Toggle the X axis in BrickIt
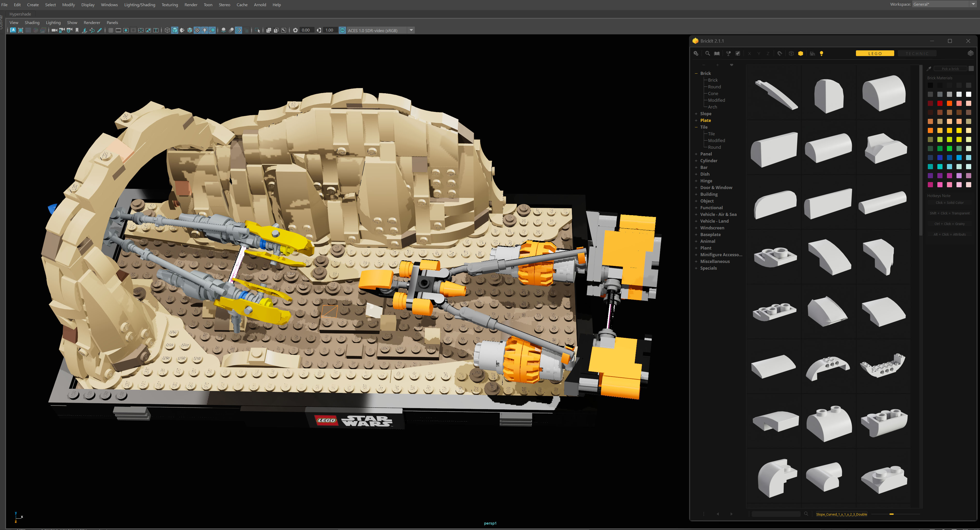This screenshot has width=980, height=530. 749,54
